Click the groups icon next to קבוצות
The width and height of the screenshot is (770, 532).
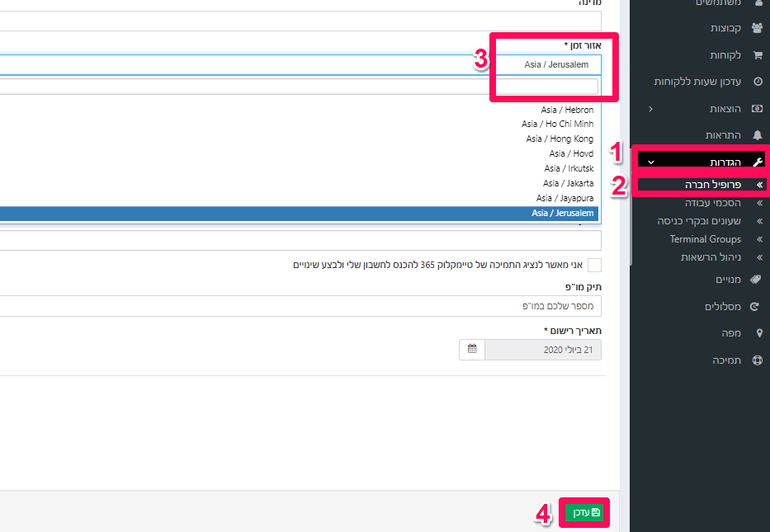coord(757,28)
